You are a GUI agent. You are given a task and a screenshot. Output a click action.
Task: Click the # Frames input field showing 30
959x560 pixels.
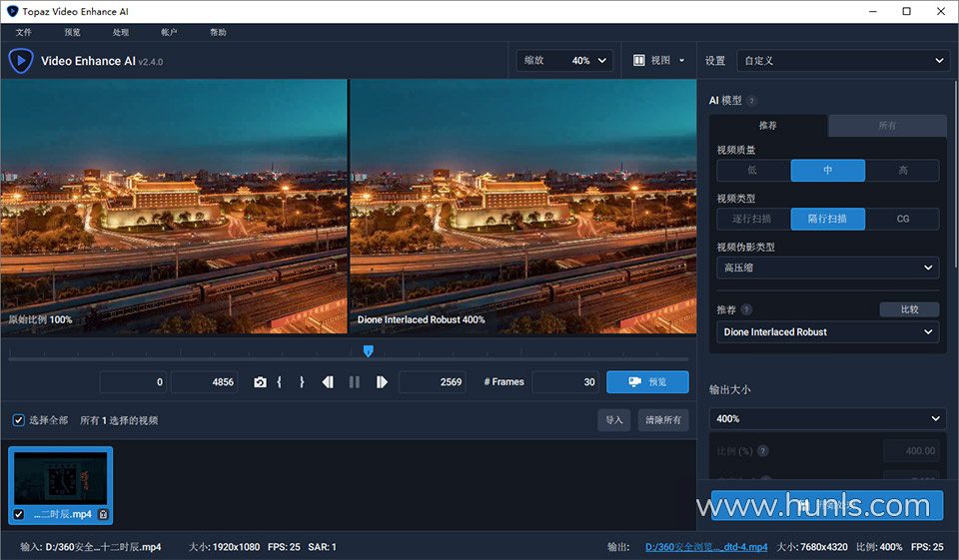click(x=565, y=382)
